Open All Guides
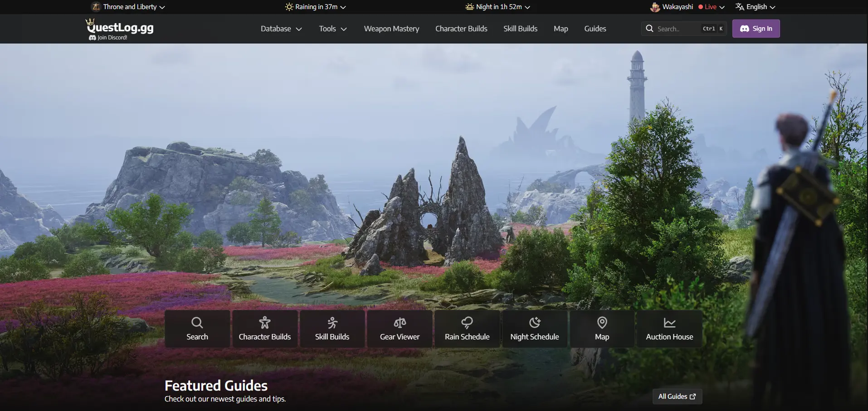 (x=676, y=396)
